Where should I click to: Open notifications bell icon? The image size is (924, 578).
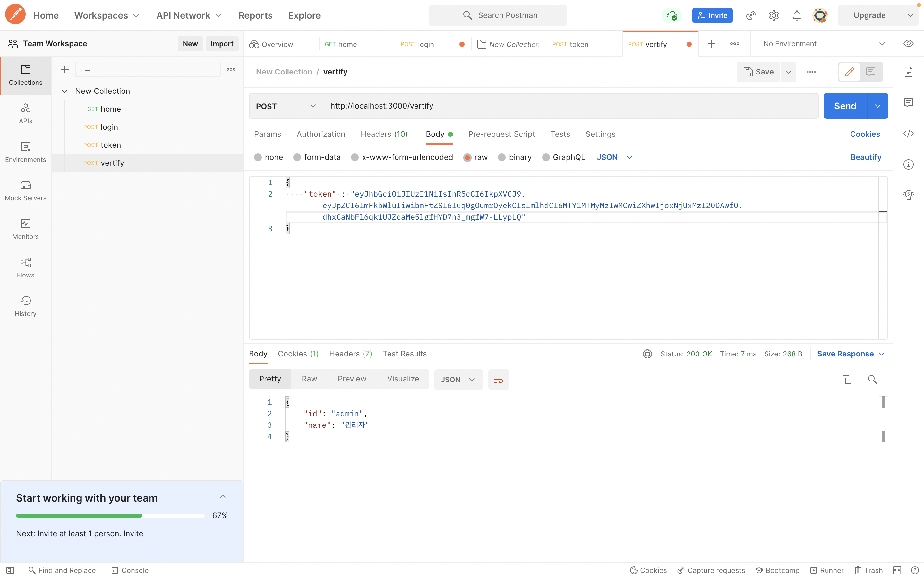797,15
